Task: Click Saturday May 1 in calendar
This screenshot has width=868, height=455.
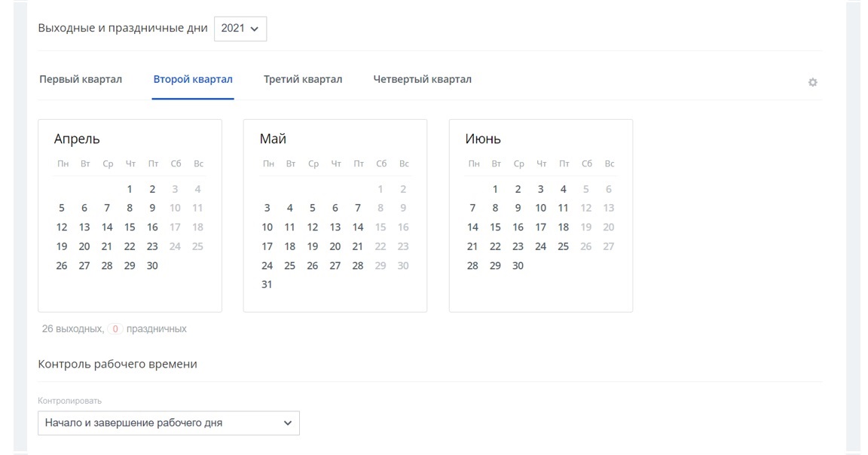Action: 381,190
